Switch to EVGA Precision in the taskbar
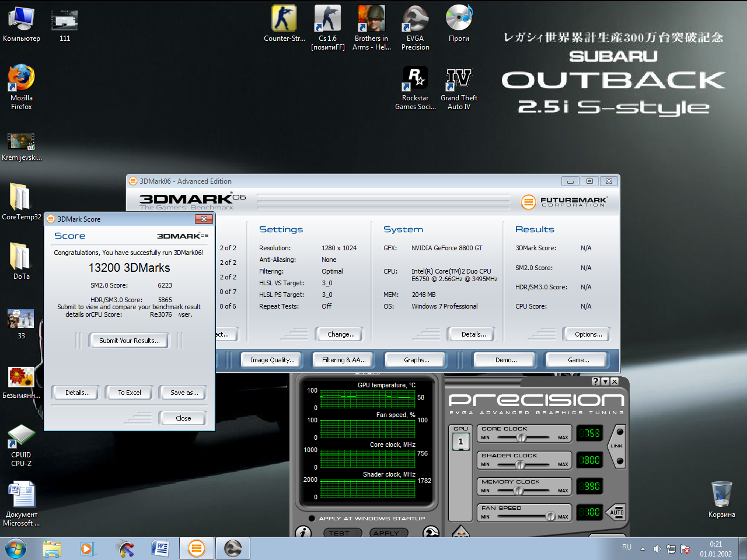Viewport: 747px width, 560px height. tap(233, 548)
